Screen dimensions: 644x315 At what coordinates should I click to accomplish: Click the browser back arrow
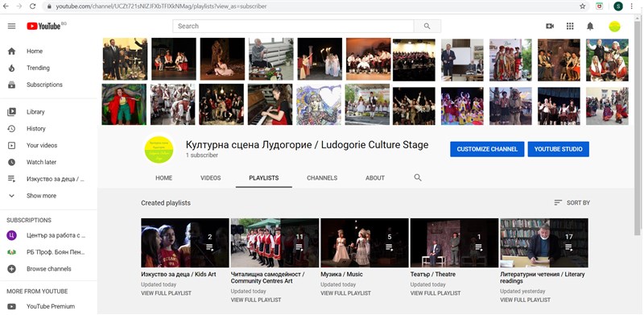point(6,6)
